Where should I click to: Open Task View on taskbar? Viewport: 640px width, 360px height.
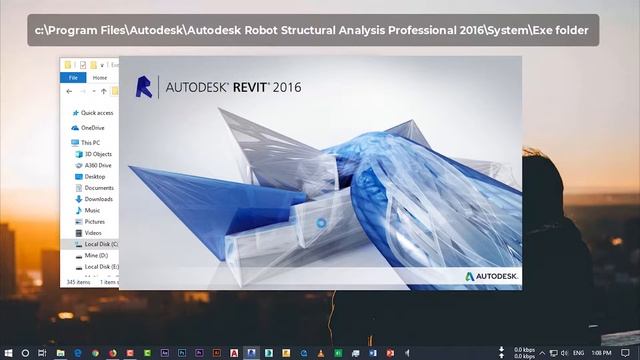coord(42,353)
